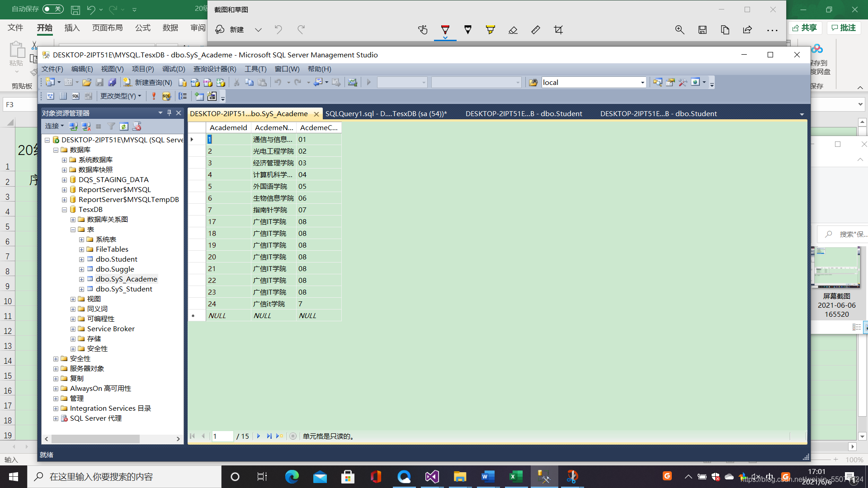Toggle the AutoSave switch in Excel
This screenshot has width=868, height=488.
[x=53, y=9]
